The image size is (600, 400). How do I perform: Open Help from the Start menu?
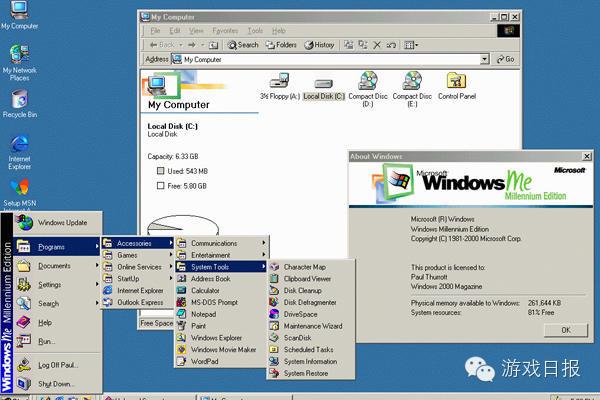58,322
